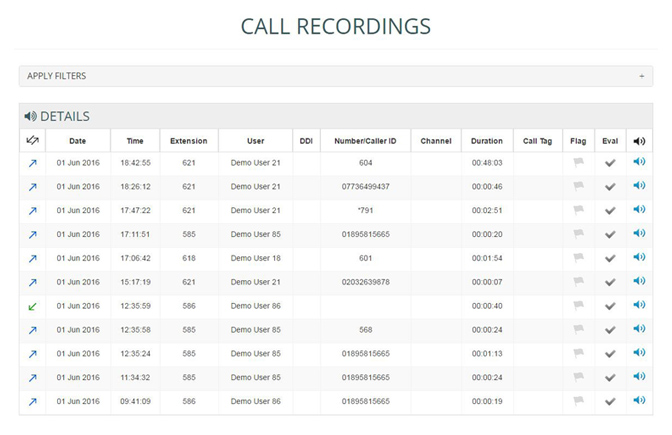Click incoming green arrow for 12:35:59 call

[33, 306]
